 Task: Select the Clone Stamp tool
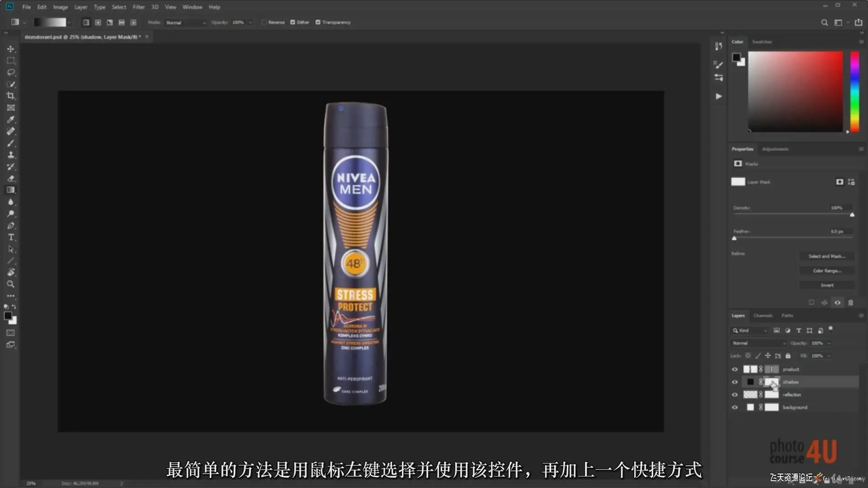click(11, 155)
